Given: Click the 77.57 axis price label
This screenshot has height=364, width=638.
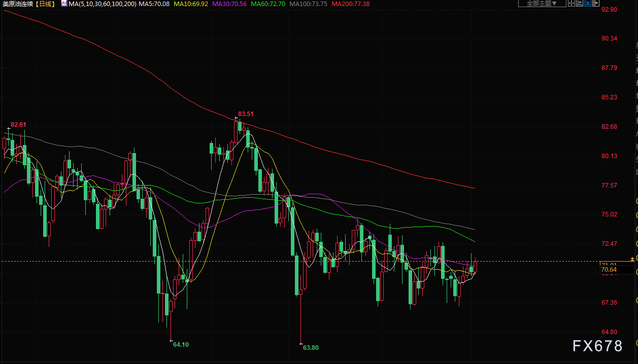Looking at the screenshot, I should tap(609, 186).
